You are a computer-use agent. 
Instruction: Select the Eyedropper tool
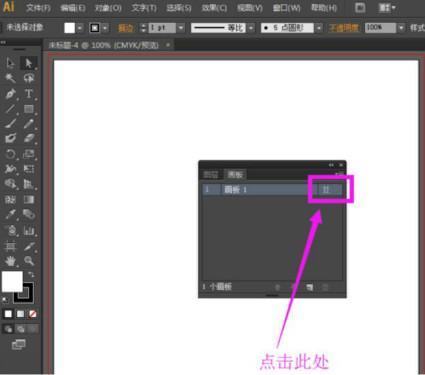click(x=10, y=214)
